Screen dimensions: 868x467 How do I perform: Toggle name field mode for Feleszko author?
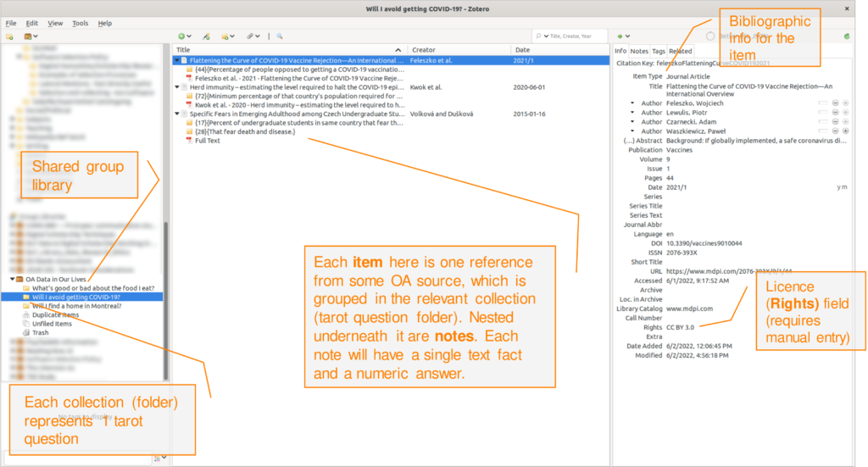(822, 103)
